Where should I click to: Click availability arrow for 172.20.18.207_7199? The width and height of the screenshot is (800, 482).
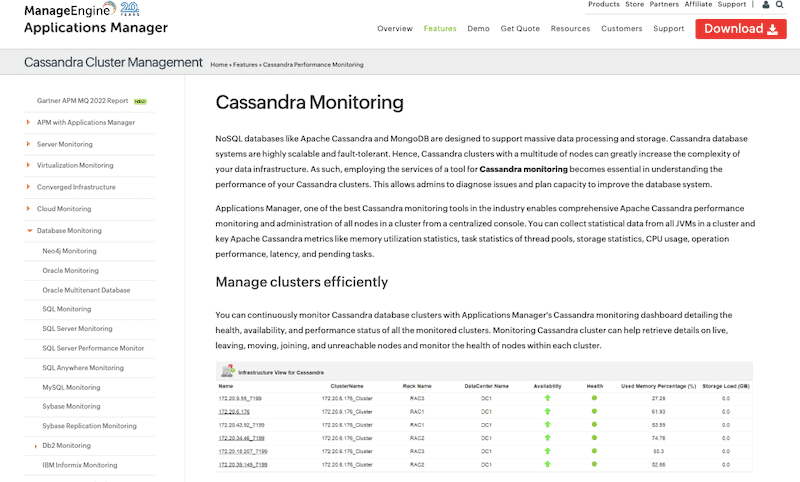(x=547, y=451)
